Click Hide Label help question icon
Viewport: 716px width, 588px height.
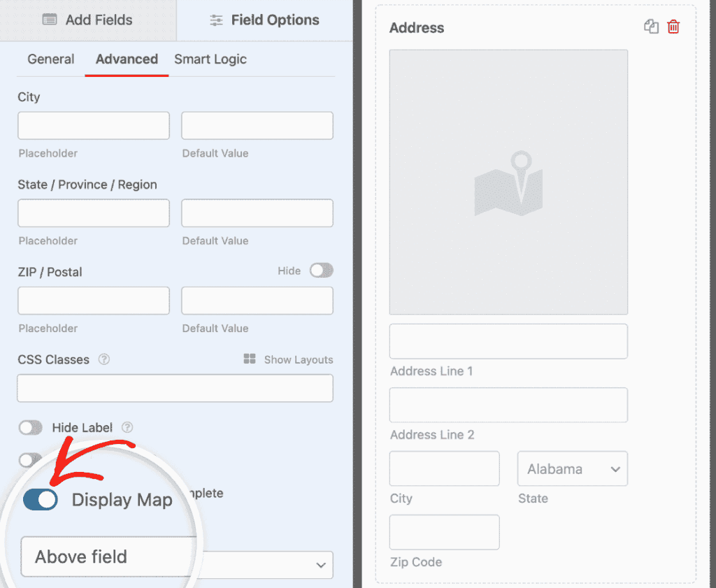127,427
